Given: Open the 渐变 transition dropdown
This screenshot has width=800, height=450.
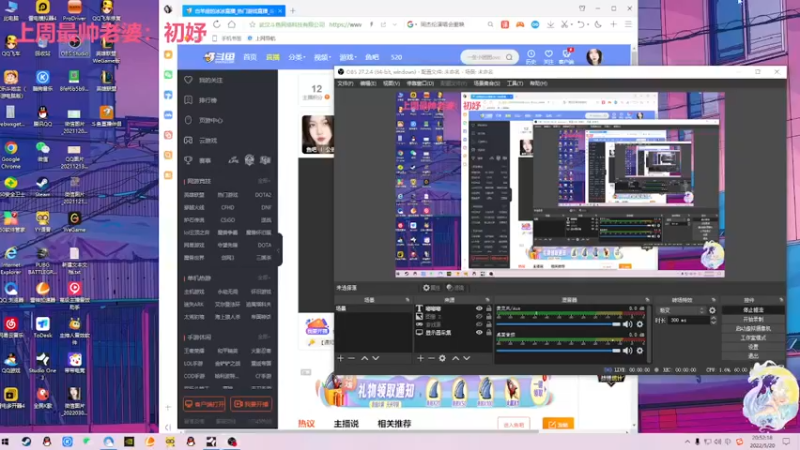Looking at the screenshot, I should click(681, 310).
